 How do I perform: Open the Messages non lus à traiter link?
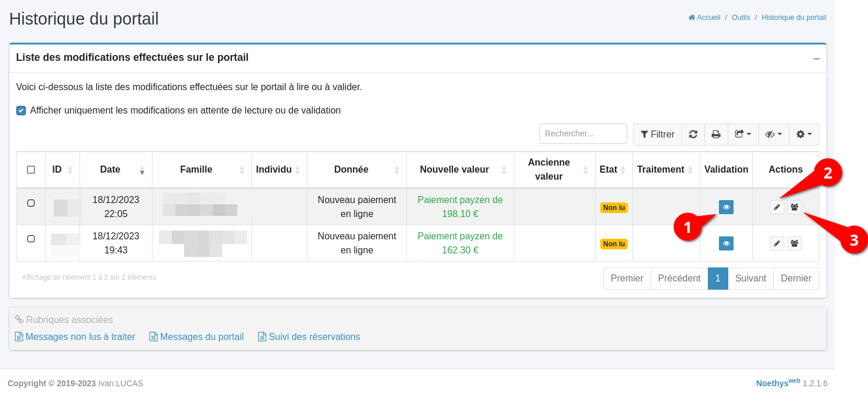click(x=80, y=337)
